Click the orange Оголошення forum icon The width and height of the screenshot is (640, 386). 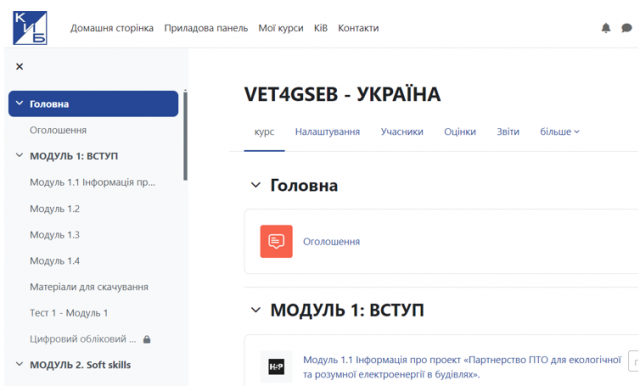coord(276,241)
